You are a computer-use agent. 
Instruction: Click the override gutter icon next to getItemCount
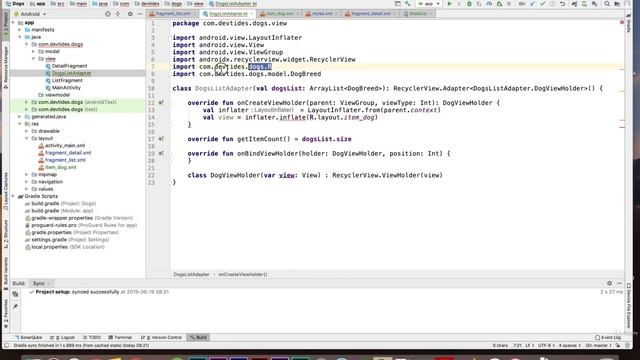161,139
